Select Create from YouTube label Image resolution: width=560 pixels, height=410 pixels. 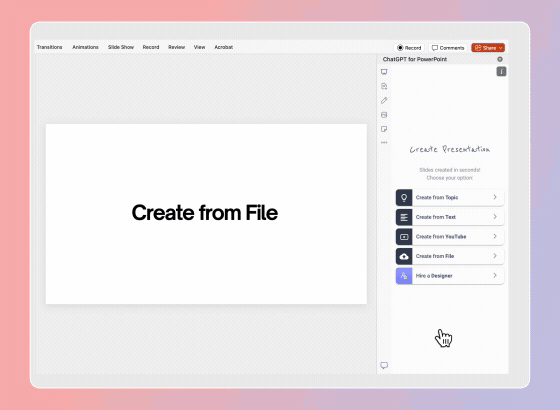tap(441, 237)
